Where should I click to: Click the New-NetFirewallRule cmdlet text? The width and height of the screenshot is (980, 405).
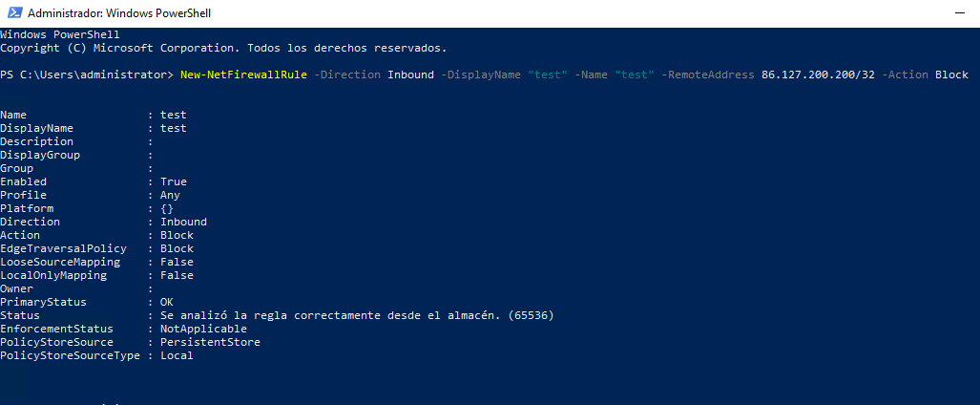[243, 75]
